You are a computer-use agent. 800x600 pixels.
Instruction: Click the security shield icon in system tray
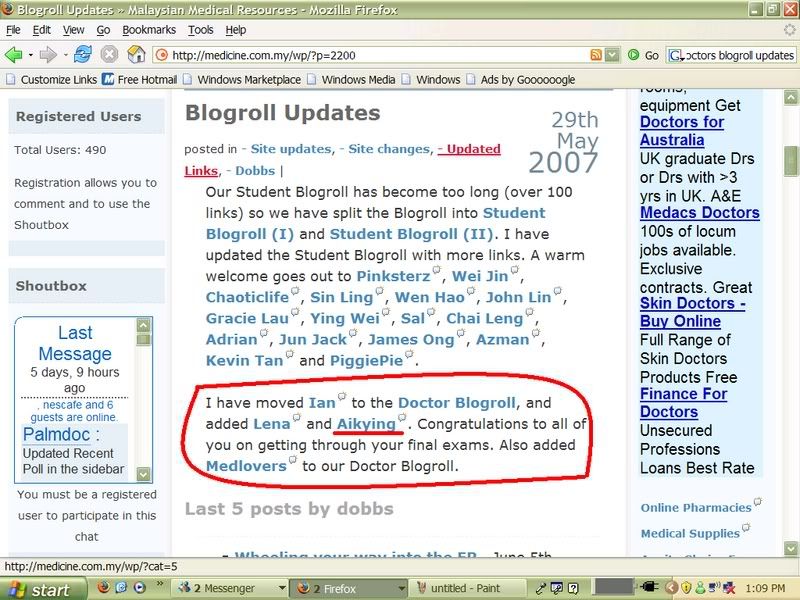685,587
